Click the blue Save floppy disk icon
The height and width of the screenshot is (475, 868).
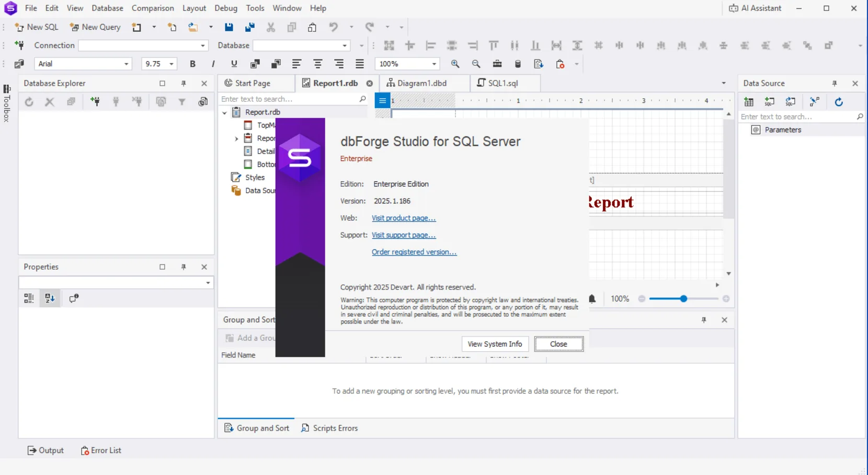point(229,27)
